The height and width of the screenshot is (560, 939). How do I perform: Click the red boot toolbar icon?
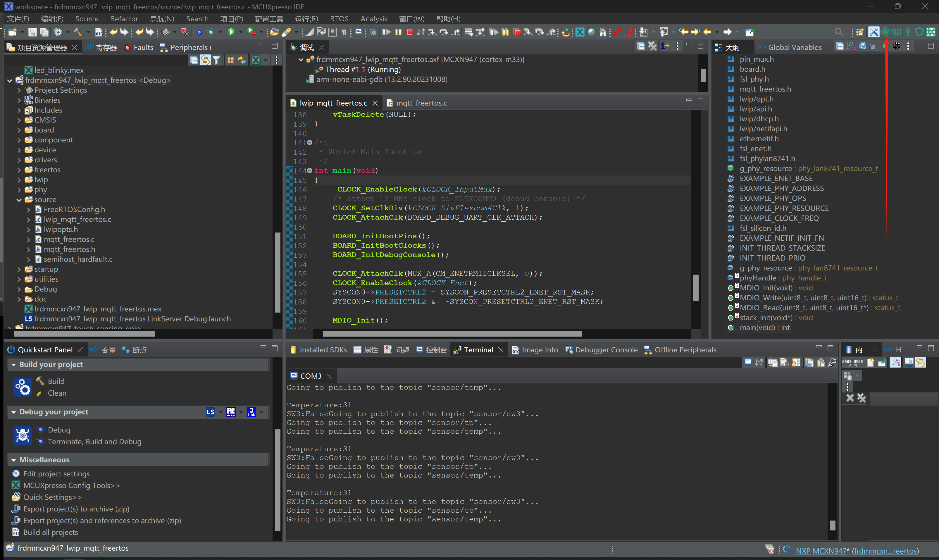point(628,32)
